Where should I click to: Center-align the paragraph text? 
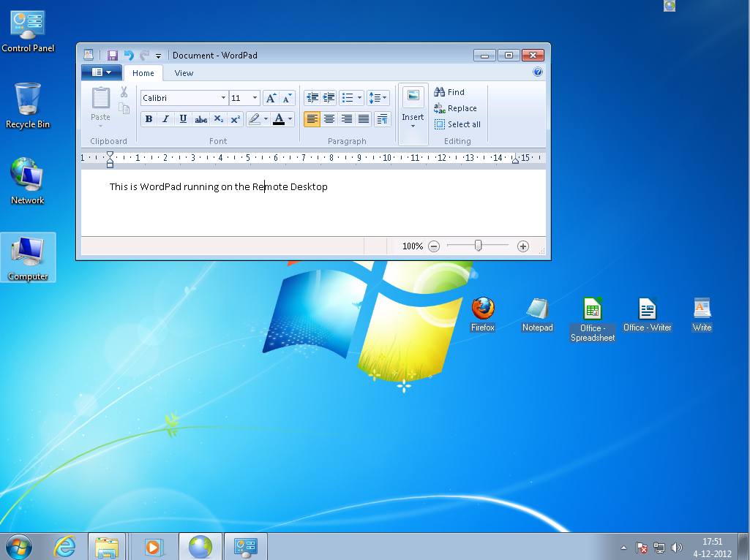click(329, 119)
